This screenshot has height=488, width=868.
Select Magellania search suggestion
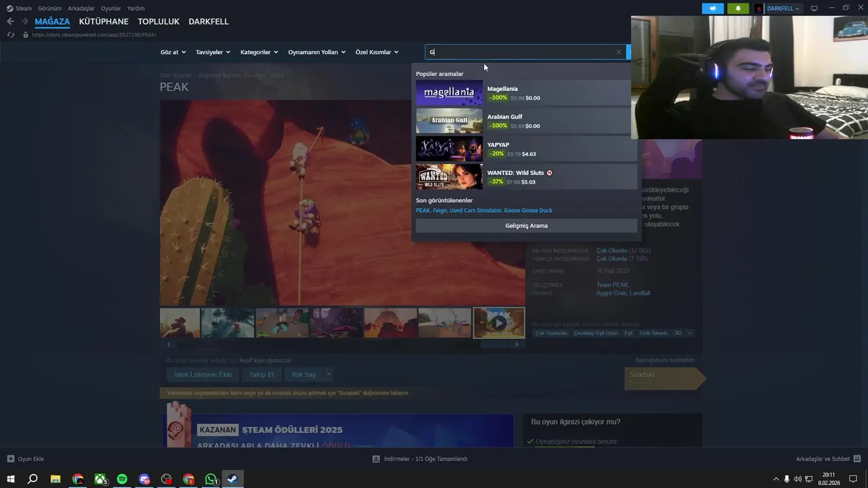(x=526, y=94)
